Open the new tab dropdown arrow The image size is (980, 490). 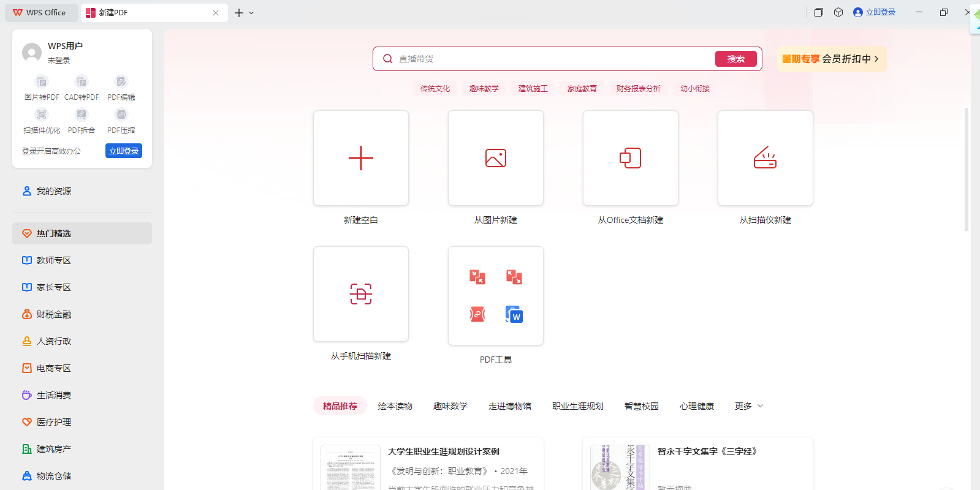point(251,13)
